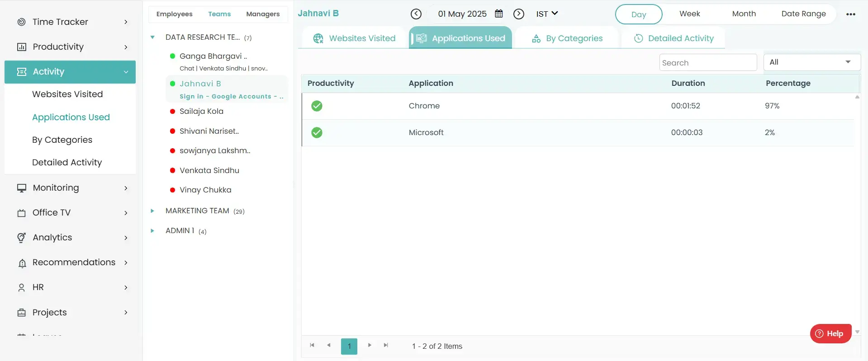This screenshot has width=868, height=361.
Task: Open the three-dot more options menu
Action: (851, 14)
